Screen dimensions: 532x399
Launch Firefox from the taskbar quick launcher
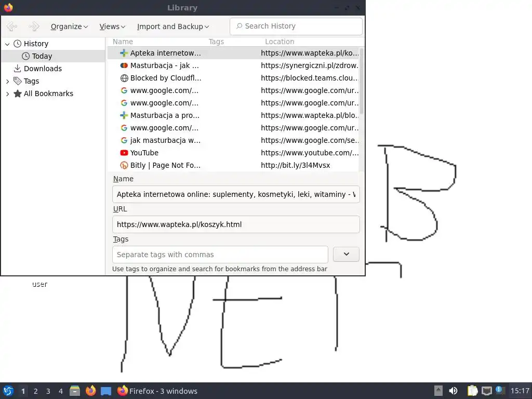[90, 391]
